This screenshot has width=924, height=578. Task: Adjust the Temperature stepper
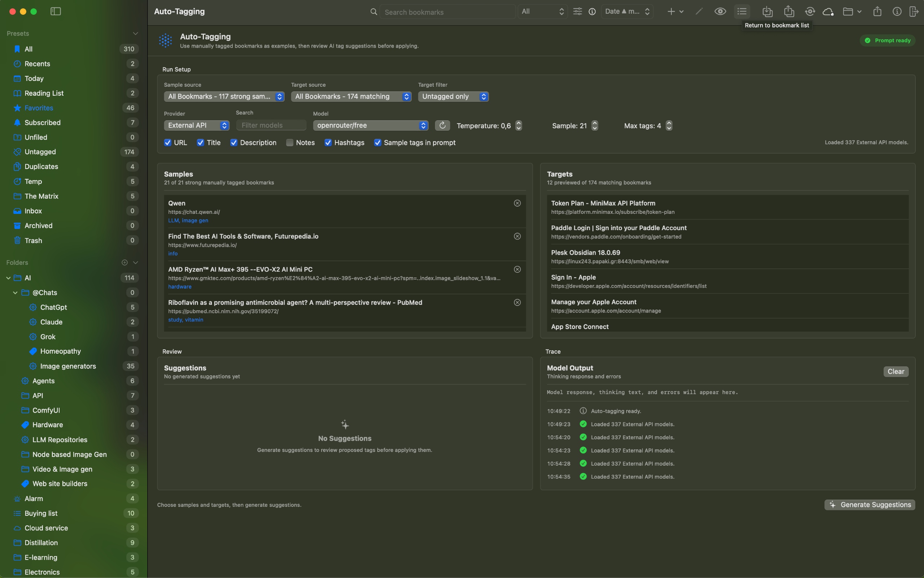point(519,125)
